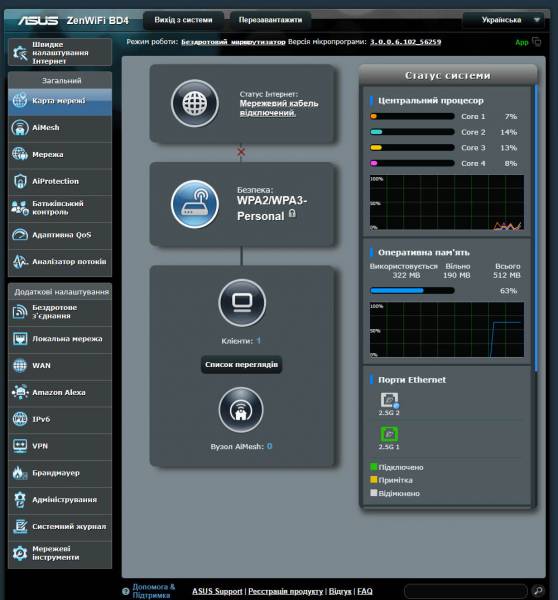Click the Бездротове з'єднання icon
The image size is (558, 600).
20,312
